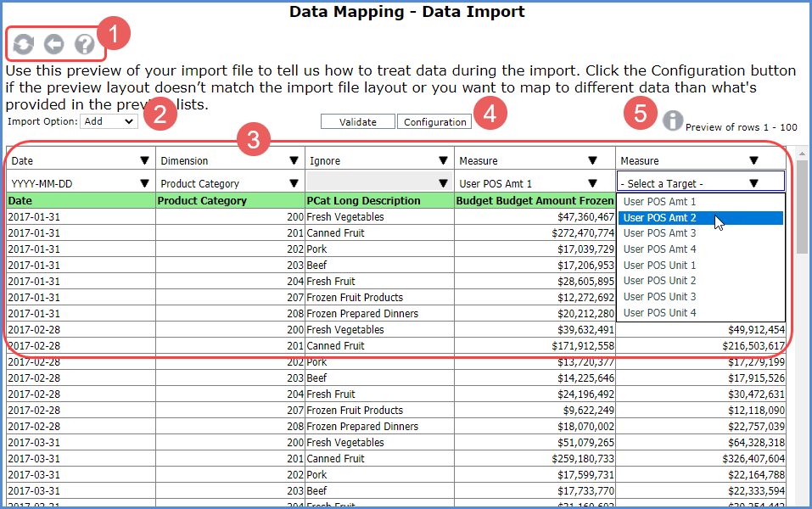Select User POS Amt 2 from list
This screenshot has width=812, height=509.
coord(659,218)
